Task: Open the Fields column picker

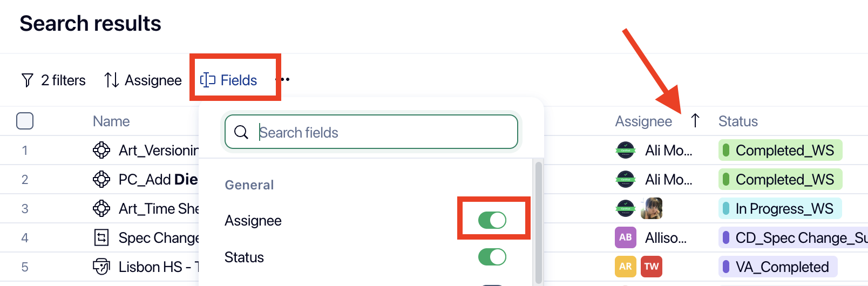Action: 229,80
